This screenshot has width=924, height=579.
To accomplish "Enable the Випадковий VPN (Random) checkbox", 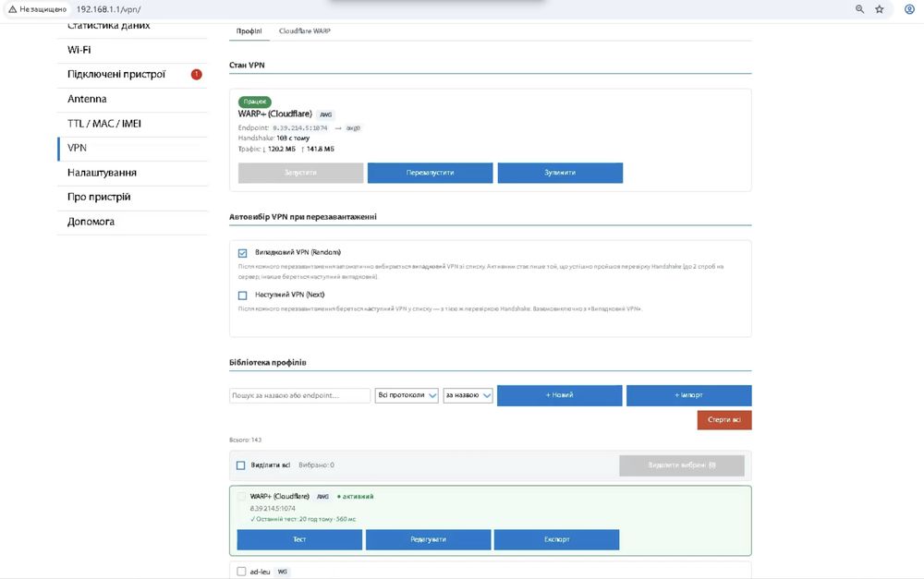I will [x=242, y=253].
